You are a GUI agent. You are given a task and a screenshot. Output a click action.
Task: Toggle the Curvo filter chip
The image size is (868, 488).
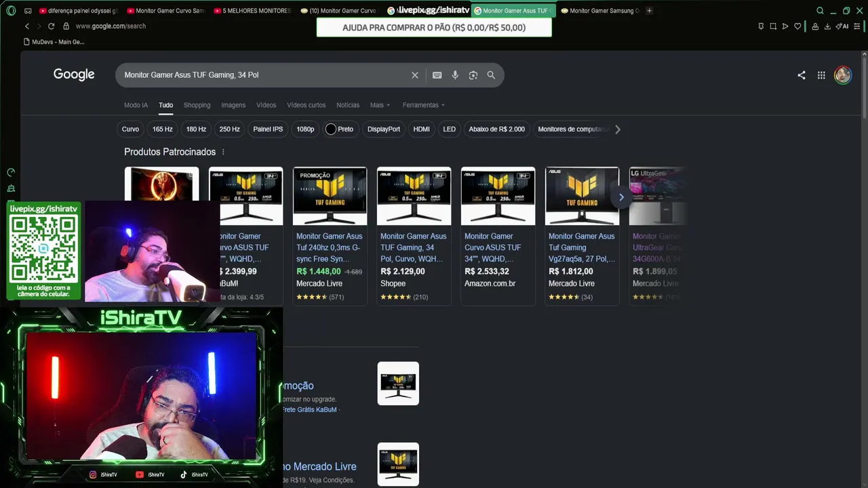coord(130,129)
